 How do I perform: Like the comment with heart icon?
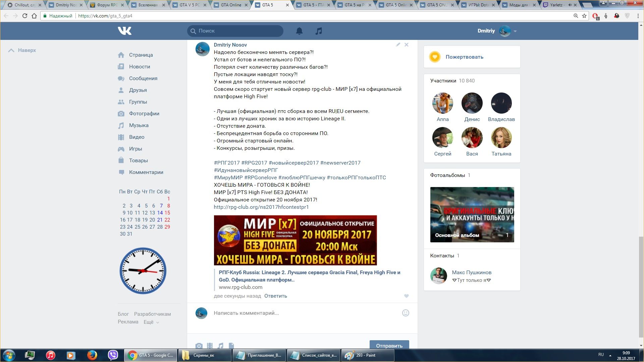coord(406,296)
